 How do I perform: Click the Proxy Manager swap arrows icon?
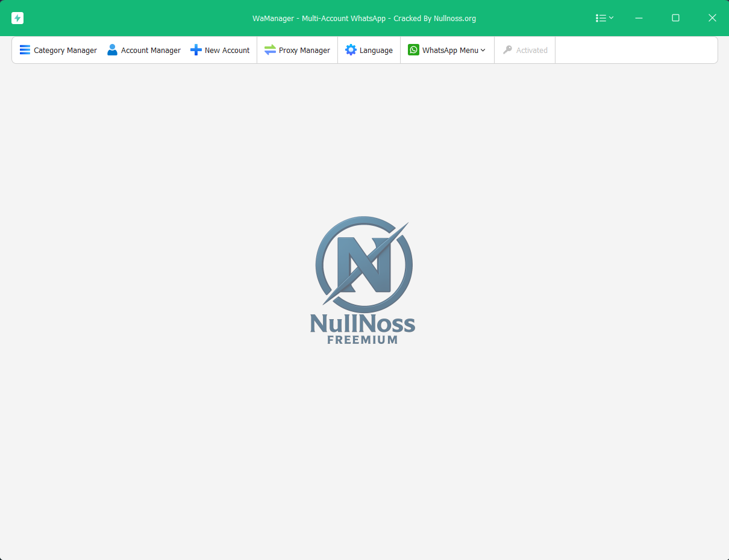(x=270, y=50)
